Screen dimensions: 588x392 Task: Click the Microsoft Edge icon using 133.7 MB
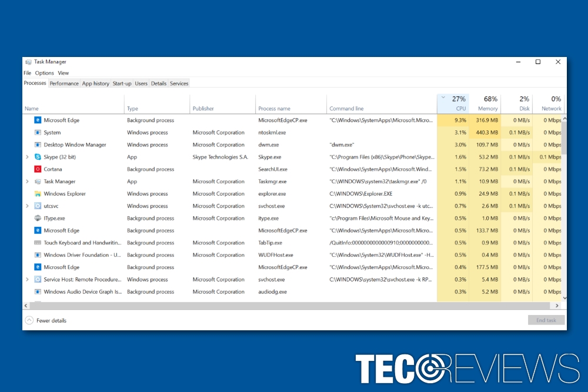click(38, 230)
